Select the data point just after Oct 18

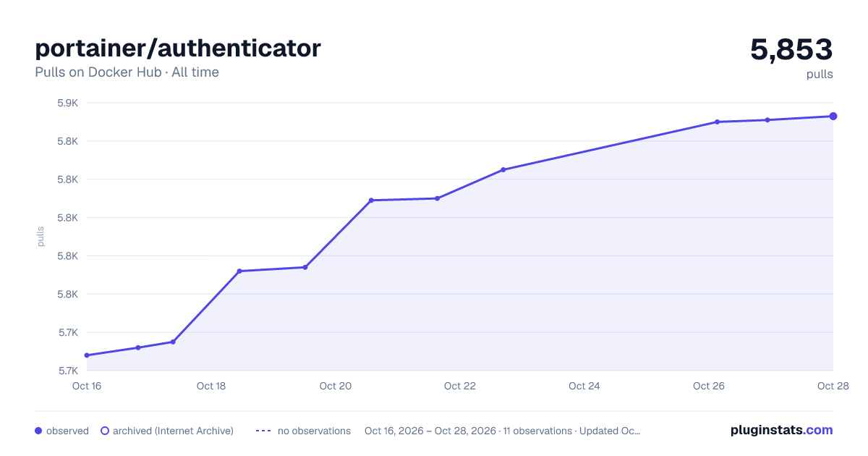pyautogui.click(x=239, y=271)
